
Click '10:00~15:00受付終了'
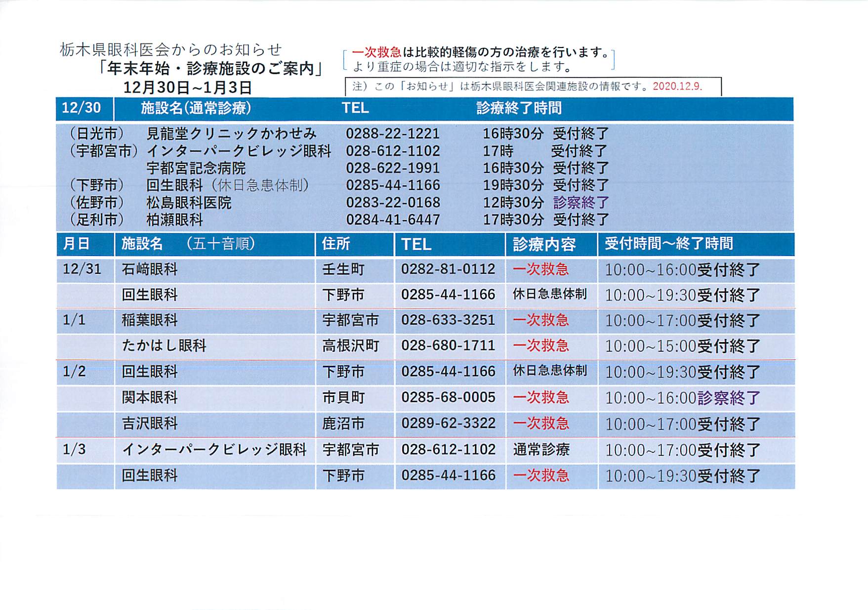tap(683, 347)
